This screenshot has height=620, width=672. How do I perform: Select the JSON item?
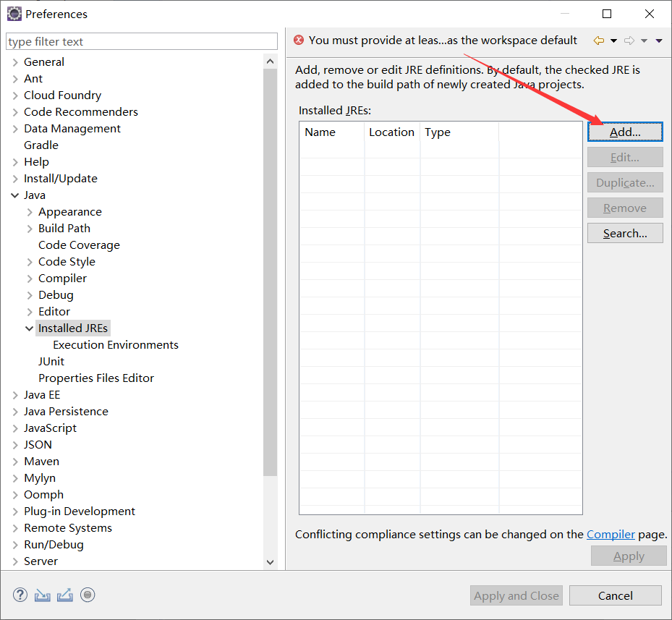point(38,445)
